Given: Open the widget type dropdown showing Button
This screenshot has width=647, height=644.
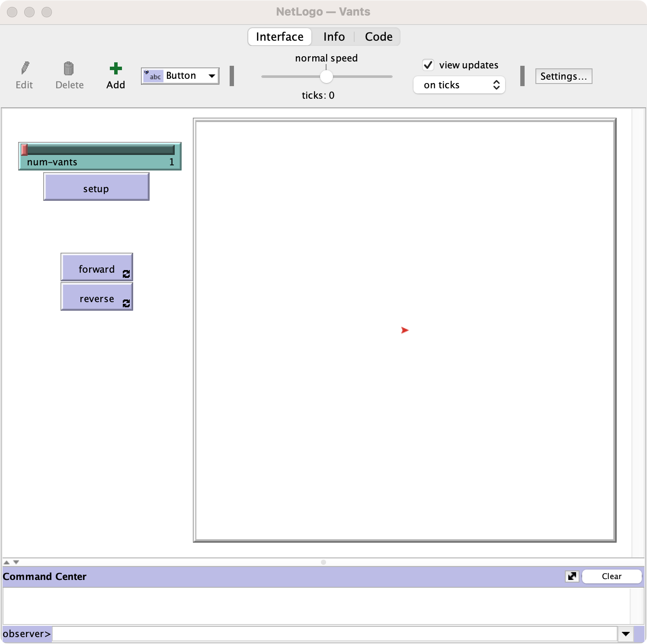Looking at the screenshot, I should pyautogui.click(x=211, y=75).
